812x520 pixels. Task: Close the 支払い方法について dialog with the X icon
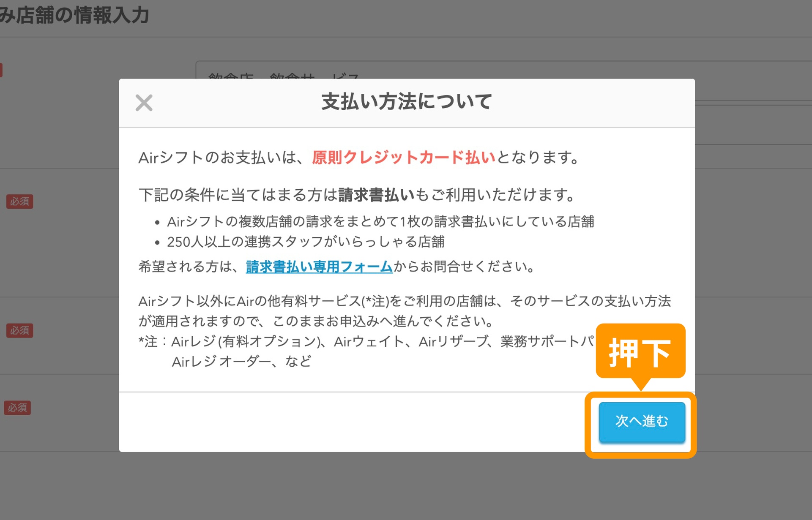pos(144,103)
